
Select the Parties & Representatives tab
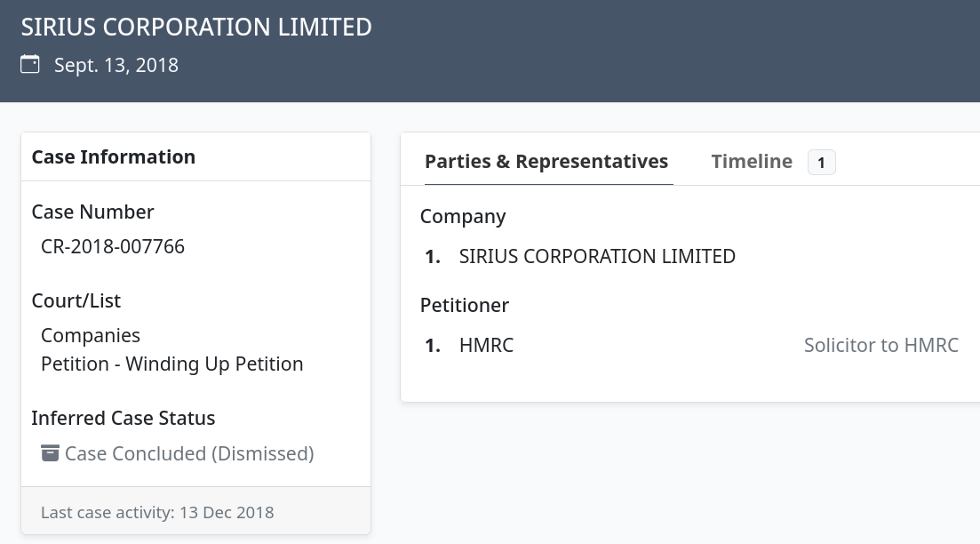tap(546, 161)
